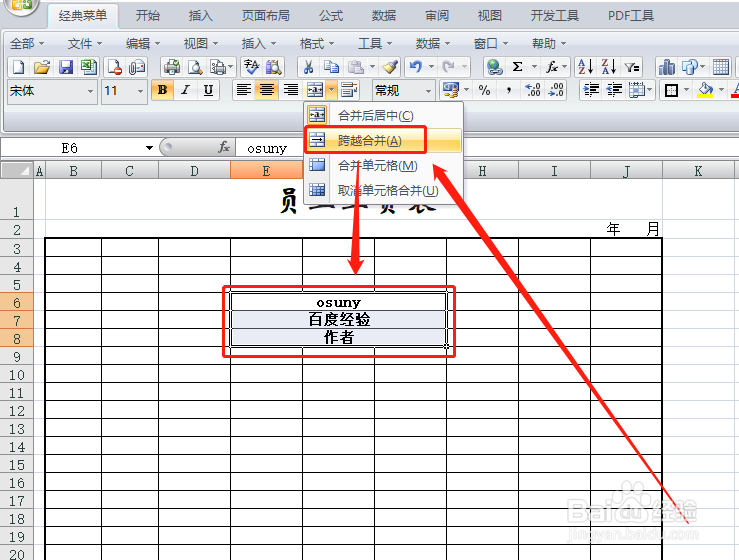
Task: Click the quick print icon
Action: [x=172, y=67]
